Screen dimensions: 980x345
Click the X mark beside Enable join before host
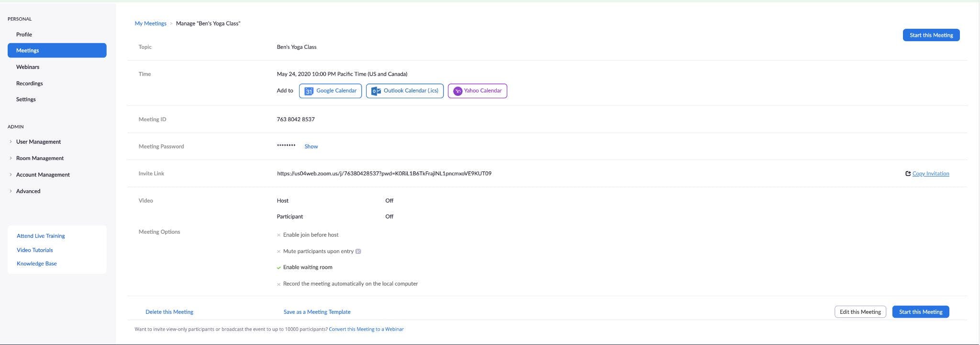[278, 235]
